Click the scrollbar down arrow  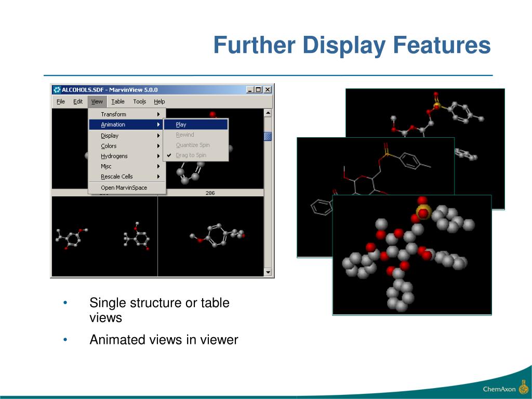click(268, 272)
